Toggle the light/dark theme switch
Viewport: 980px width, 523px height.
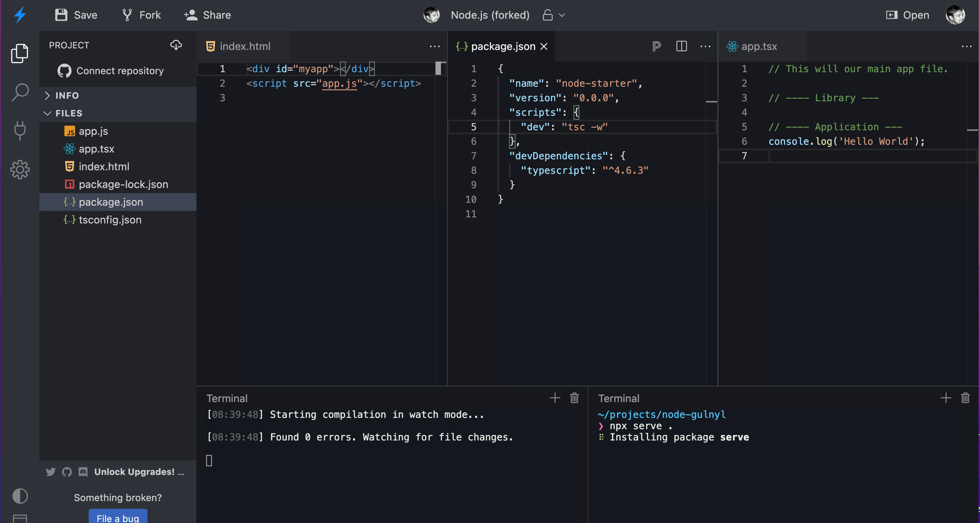point(20,496)
